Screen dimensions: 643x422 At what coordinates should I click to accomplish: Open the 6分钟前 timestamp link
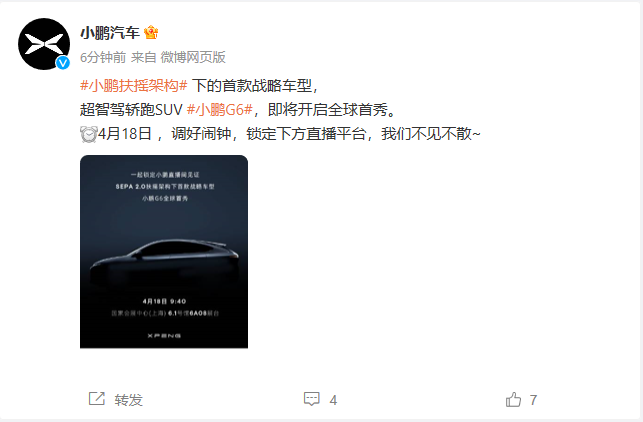pyautogui.click(x=103, y=57)
